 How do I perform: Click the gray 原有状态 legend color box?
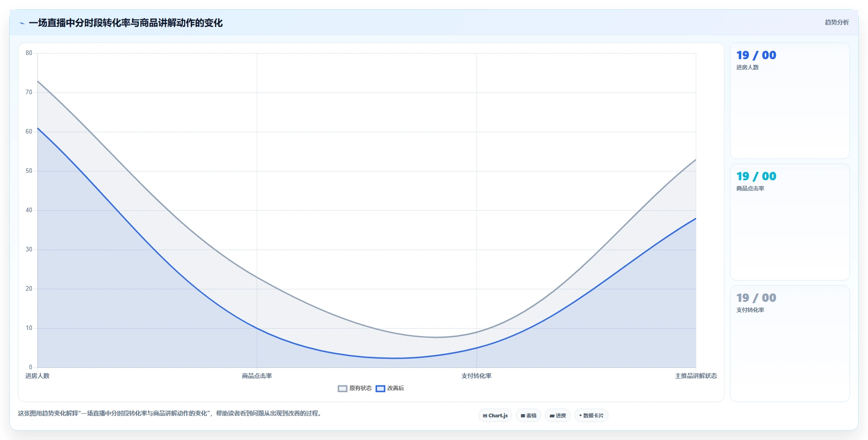pyautogui.click(x=343, y=389)
